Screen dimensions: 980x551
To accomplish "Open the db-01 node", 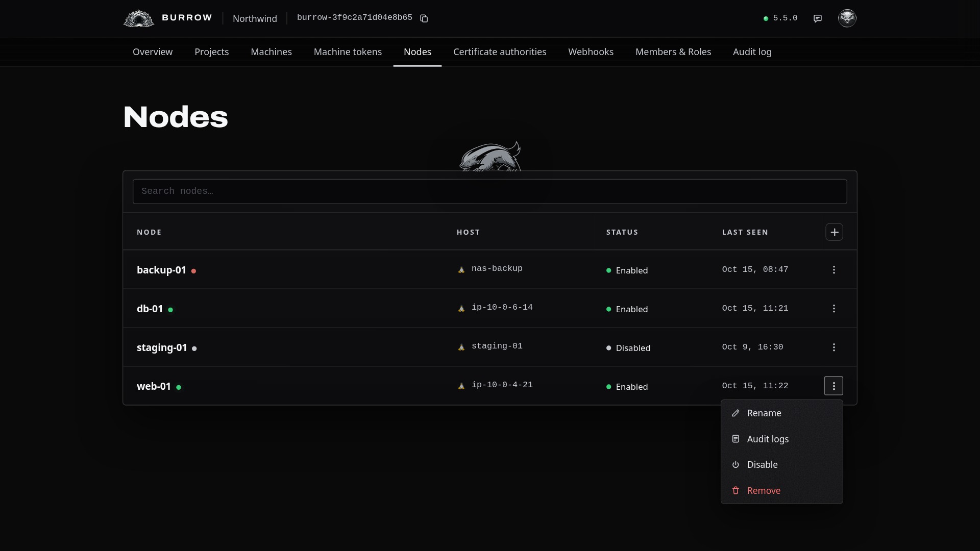I will tap(150, 309).
